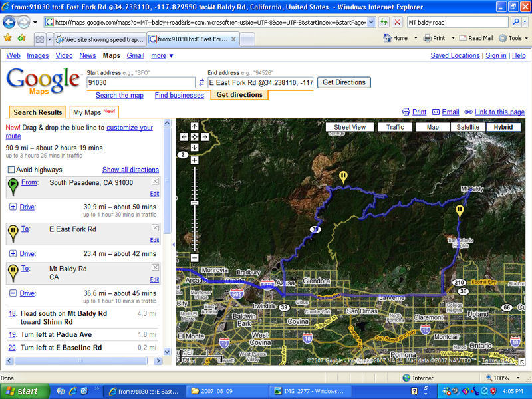Click the yellow marker at East Fork Rd
Image resolution: width=532 pixels, height=399 pixels.
pos(343,177)
